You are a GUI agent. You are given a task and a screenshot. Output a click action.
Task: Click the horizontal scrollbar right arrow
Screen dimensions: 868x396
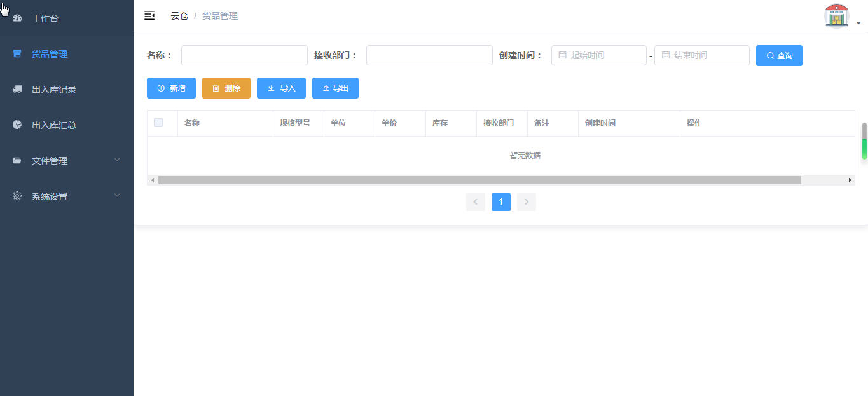point(850,181)
